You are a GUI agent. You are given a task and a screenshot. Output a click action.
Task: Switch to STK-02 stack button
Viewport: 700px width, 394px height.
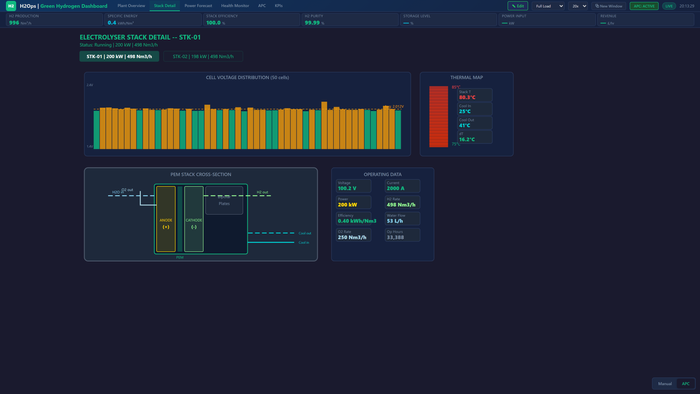tap(203, 57)
